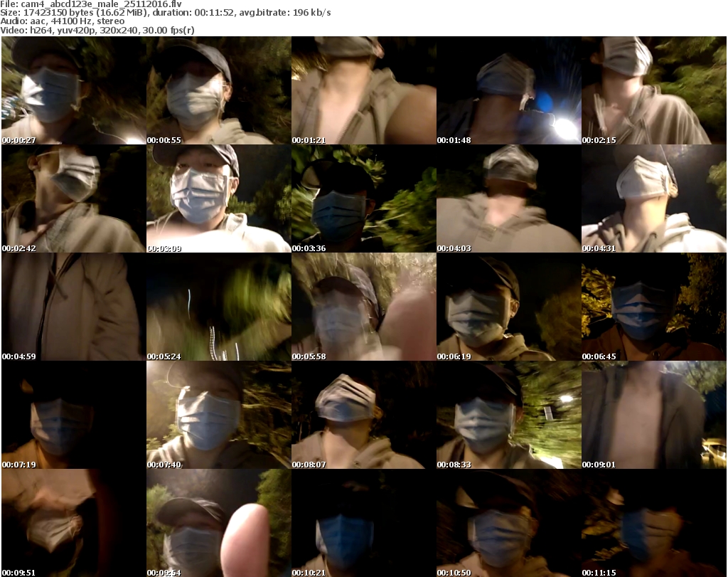View the frame timestamped 00:09:01

click(x=654, y=415)
